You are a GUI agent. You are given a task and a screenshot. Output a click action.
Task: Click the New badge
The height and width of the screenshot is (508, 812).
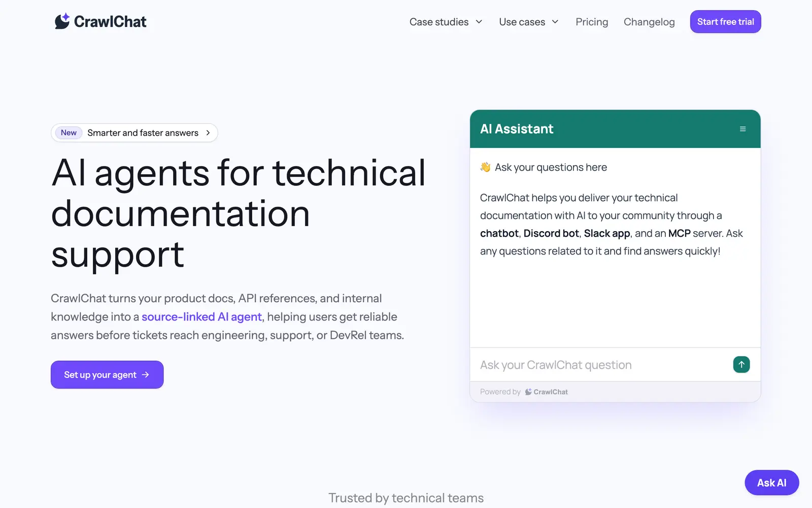tap(69, 133)
